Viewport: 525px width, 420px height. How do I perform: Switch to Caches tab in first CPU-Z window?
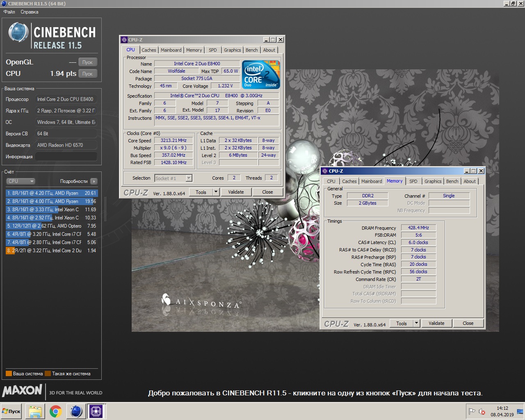pyautogui.click(x=149, y=50)
